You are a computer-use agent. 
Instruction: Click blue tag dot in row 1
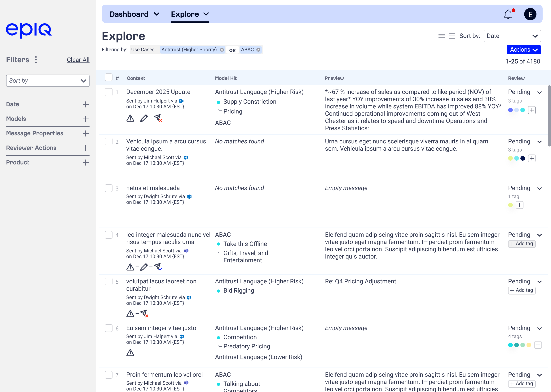(510, 110)
